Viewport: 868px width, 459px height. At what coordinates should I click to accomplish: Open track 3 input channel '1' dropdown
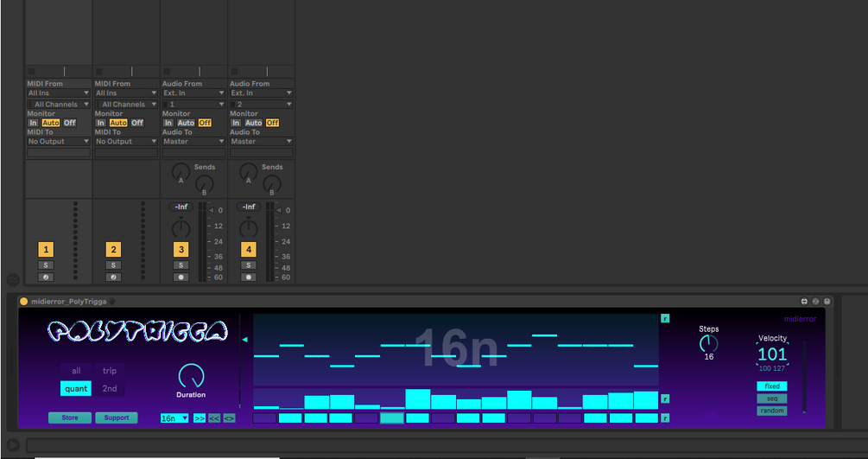193,105
